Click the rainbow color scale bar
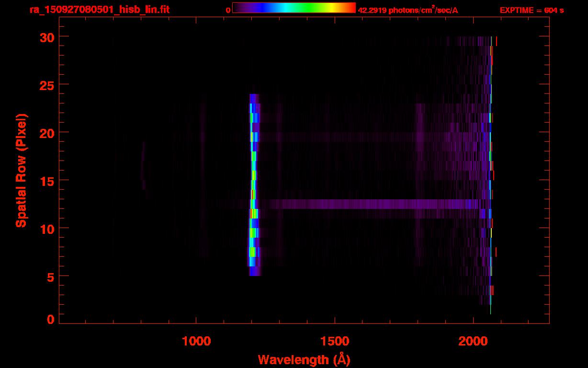Viewport: 588px width, 368px height. (x=294, y=8)
